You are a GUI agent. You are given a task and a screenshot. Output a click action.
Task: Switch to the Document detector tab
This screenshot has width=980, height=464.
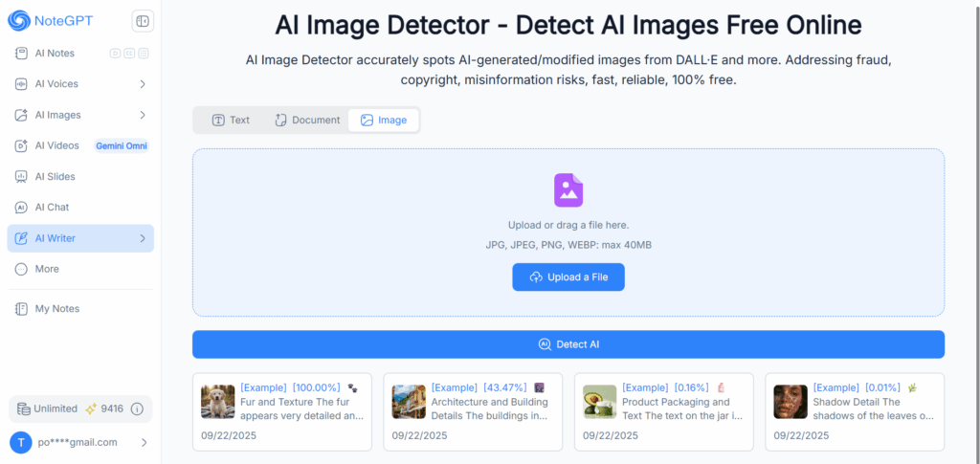(x=307, y=120)
